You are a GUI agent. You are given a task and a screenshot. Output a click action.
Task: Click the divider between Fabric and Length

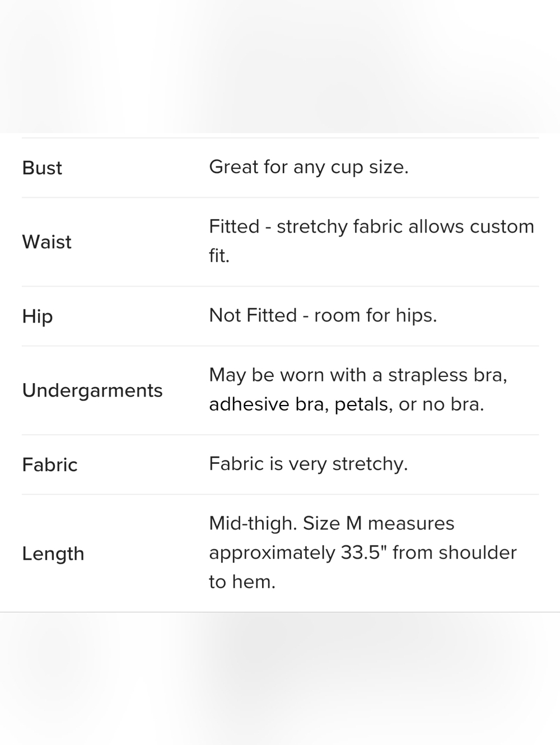(280, 494)
